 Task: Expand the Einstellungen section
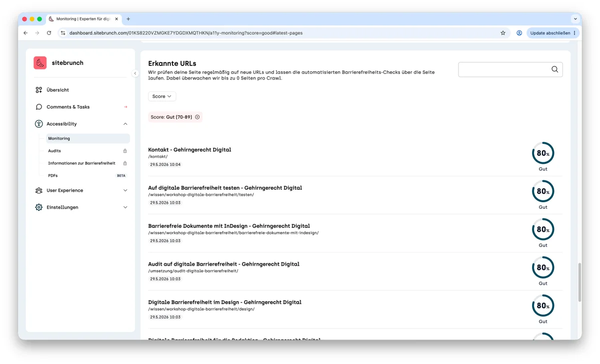point(125,207)
